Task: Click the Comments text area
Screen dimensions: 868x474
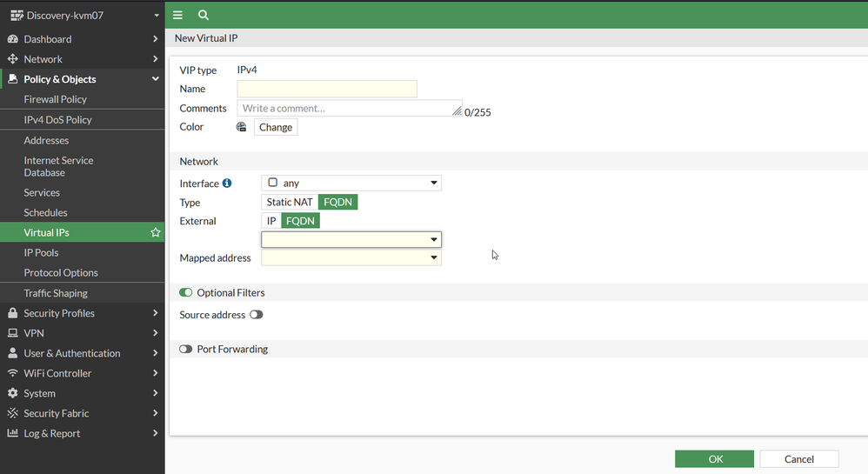Action: click(x=350, y=108)
